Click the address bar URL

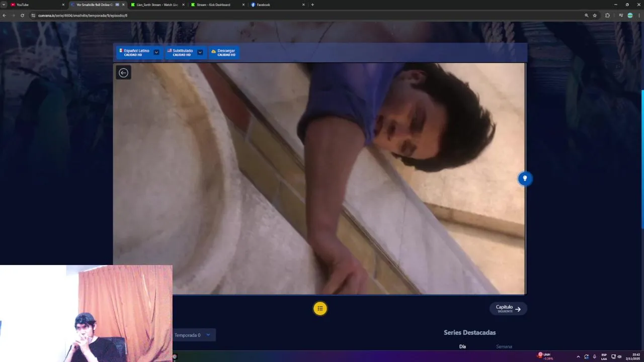(x=83, y=16)
